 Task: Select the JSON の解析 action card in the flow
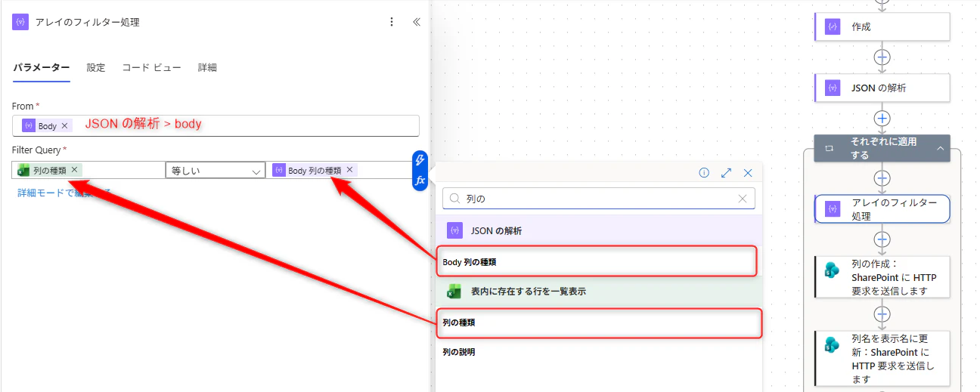(882, 88)
